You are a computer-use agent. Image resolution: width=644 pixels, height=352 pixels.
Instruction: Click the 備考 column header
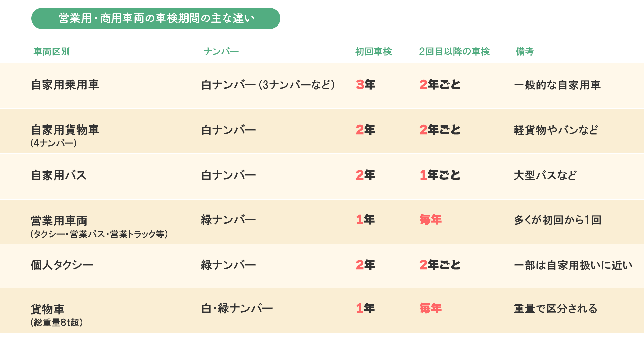click(x=525, y=51)
